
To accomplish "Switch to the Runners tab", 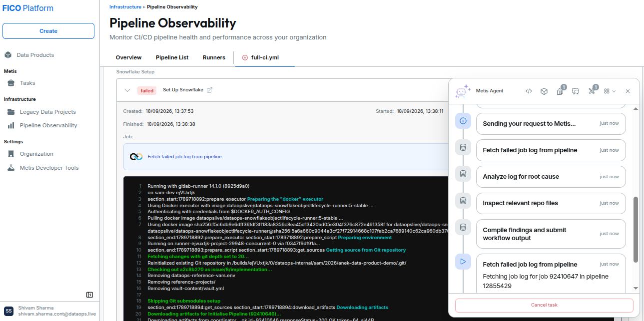I will point(214,57).
